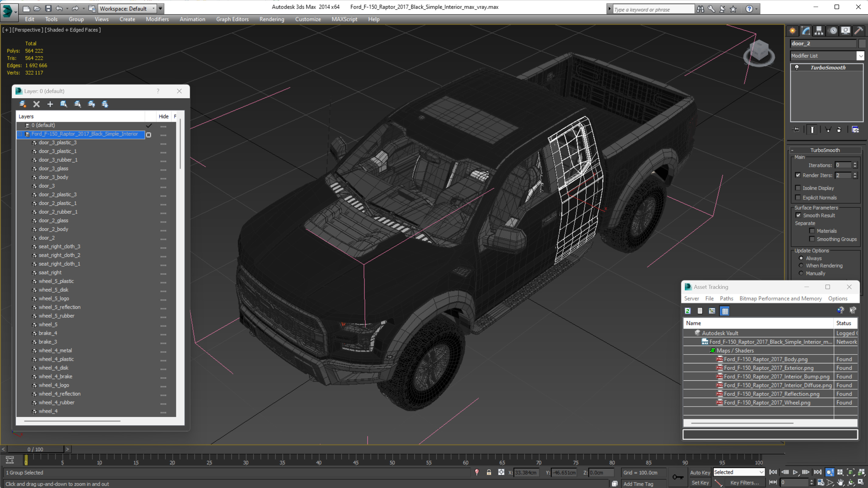Open the Help dropdown arrow in title bar

(x=756, y=9)
